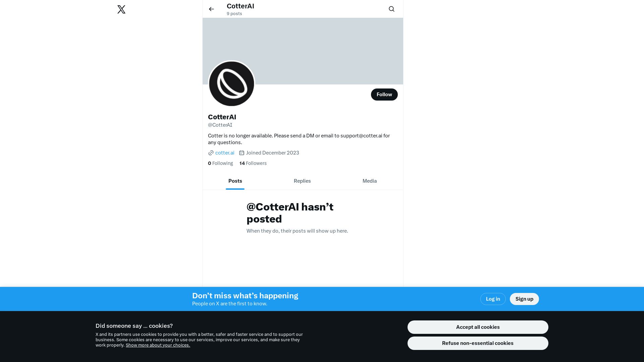The image size is (644, 362).
Task: Click the link icon beside cotter.ai
Action: (x=211, y=153)
